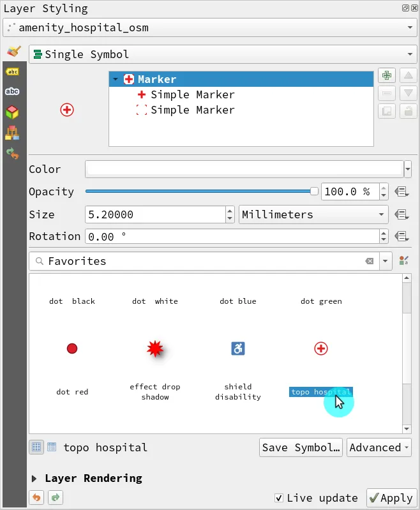
Task: Click the Save Symbol button
Action: (x=301, y=447)
